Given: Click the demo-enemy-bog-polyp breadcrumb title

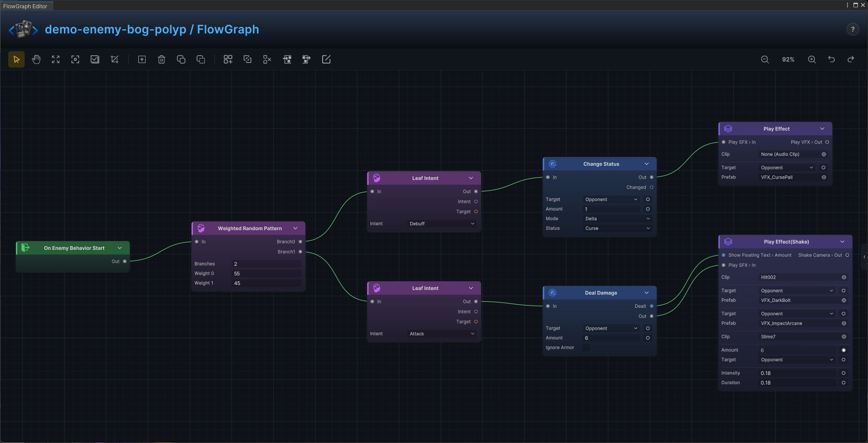Looking at the screenshot, I should click(x=115, y=29).
